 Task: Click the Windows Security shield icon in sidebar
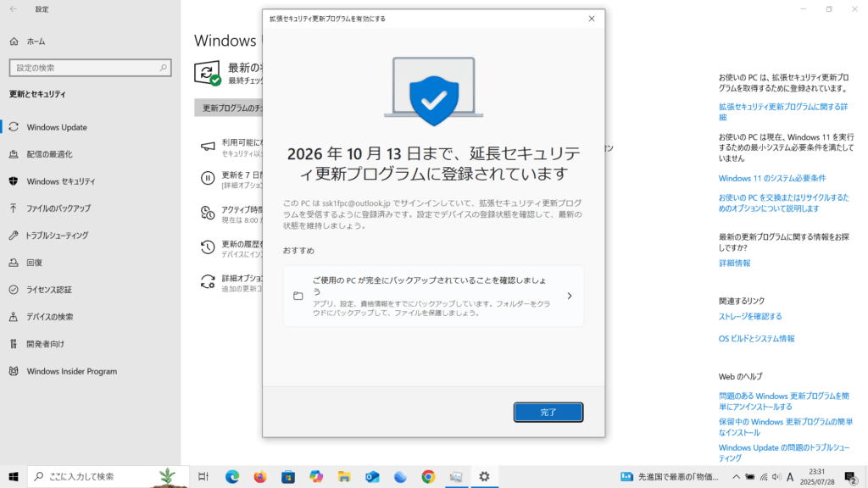tap(14, 181)
